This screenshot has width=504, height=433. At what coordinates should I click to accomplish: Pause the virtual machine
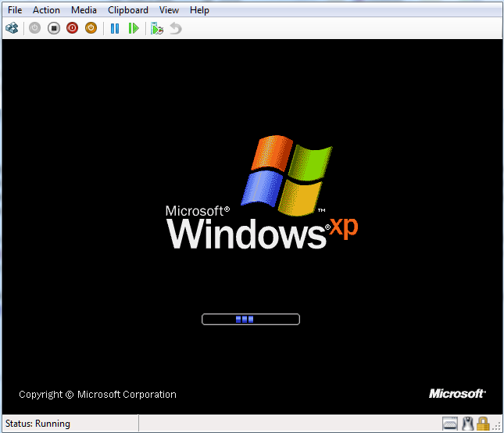coord(115,28)
